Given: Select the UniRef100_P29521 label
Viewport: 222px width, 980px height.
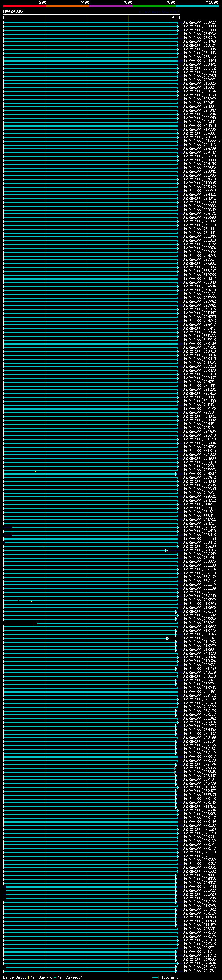Looking at the screenshot, I should [x=199, y=496].
